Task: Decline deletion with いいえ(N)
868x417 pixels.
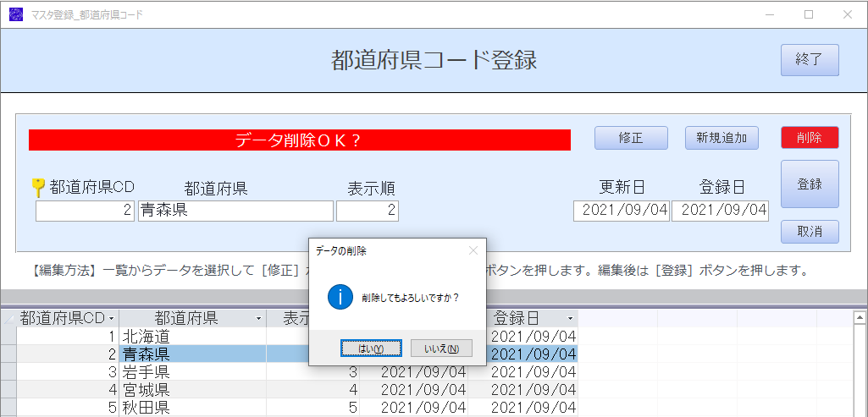Action: click(441, 348)
